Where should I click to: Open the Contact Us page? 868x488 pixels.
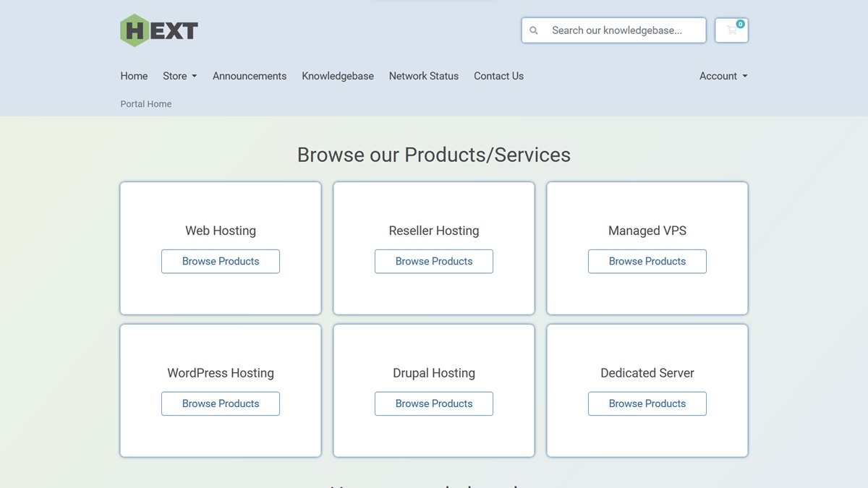pos(498,76)
